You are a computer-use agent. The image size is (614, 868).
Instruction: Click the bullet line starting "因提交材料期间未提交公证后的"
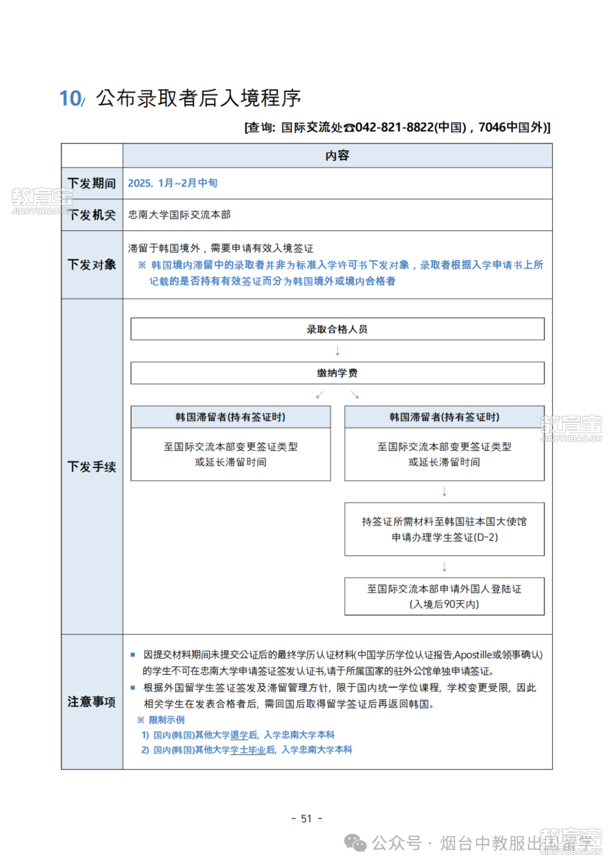click(343, 655)
